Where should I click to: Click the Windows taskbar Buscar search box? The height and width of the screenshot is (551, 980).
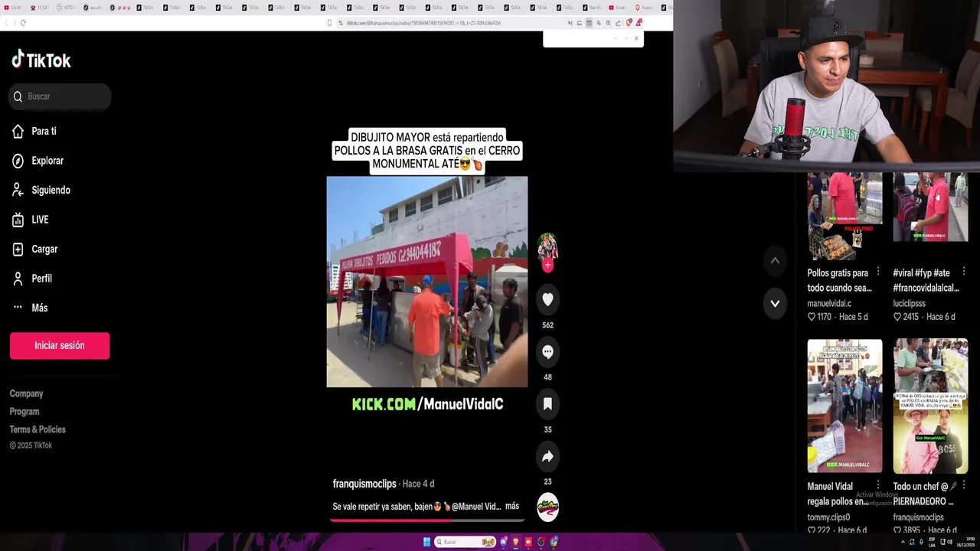465,542
